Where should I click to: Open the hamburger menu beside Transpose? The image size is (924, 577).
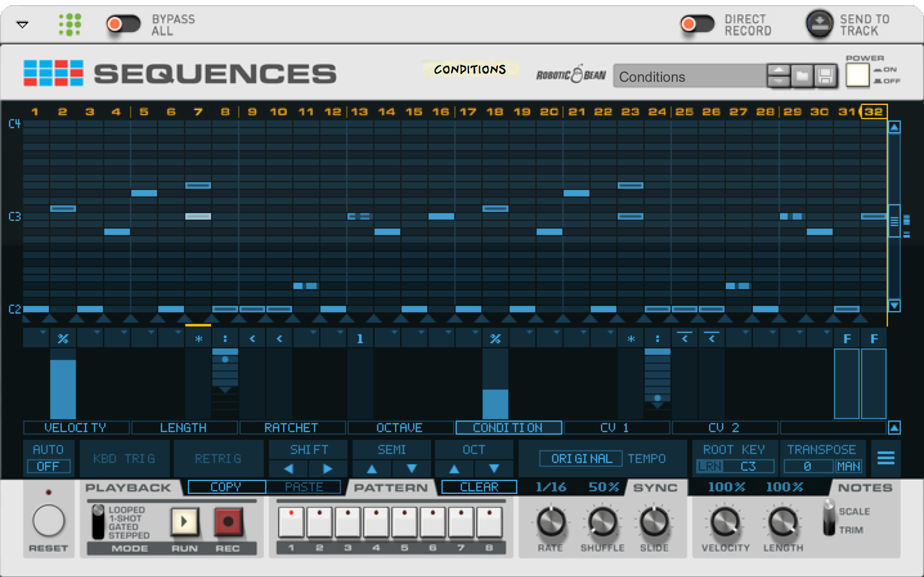[887, 458]
